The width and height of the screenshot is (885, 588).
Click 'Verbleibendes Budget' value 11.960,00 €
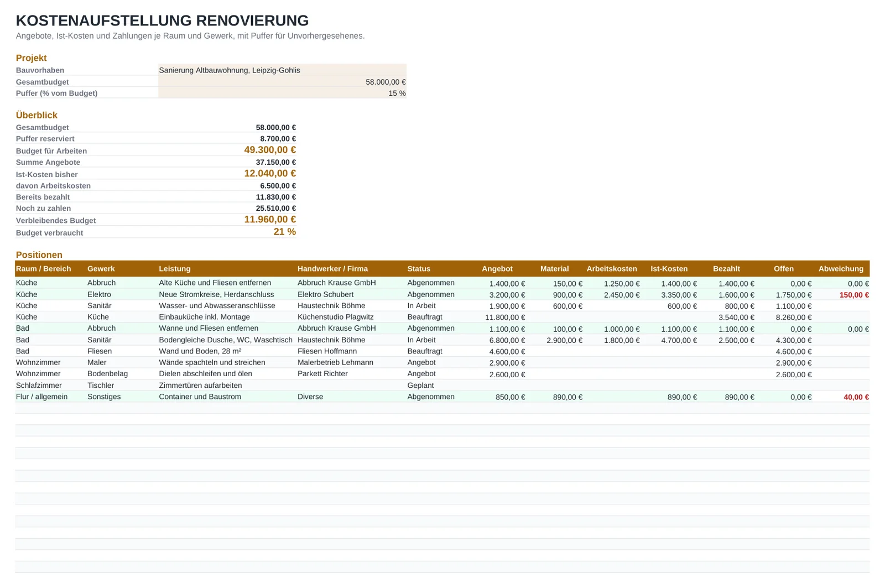click(270, 220)
